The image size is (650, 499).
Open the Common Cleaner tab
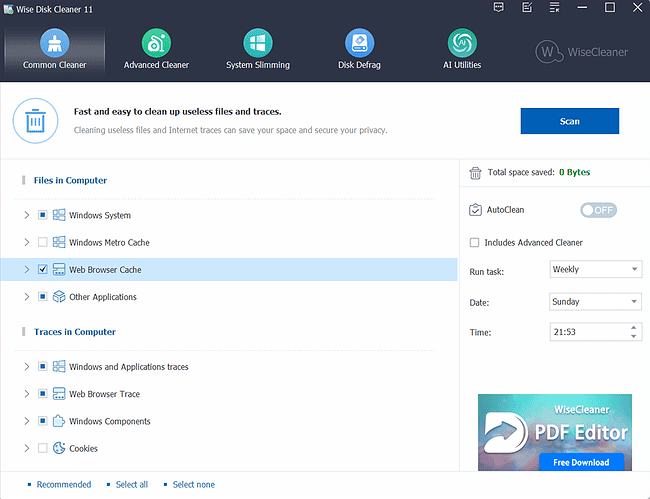click(x=54, y=49)
